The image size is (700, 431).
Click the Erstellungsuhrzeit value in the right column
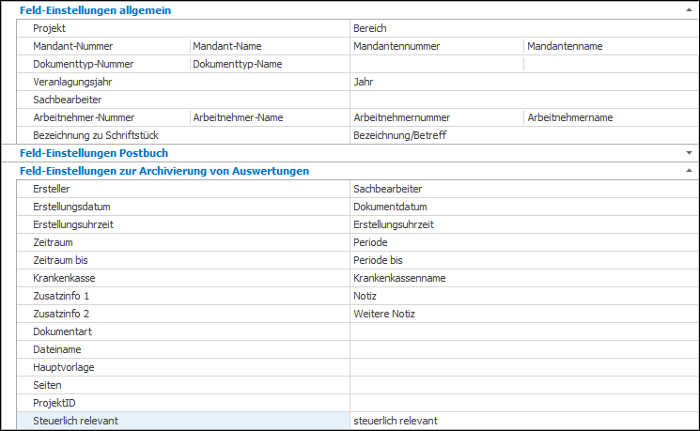(524, 225)
